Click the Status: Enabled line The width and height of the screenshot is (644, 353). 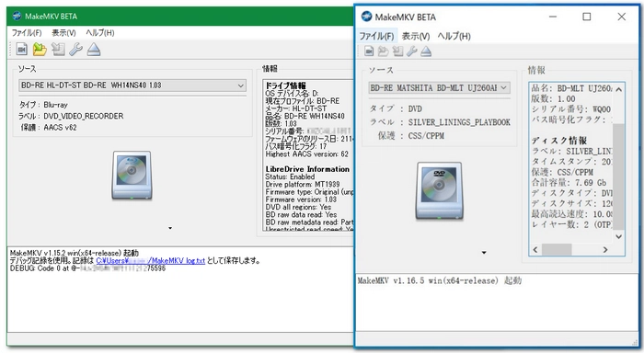pyautogui.click(x=290, y=176)
